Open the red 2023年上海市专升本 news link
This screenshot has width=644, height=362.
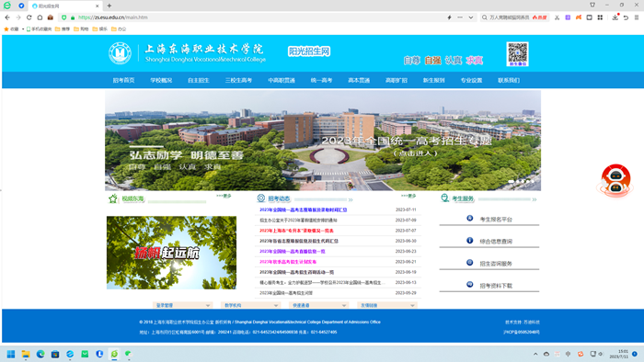(x=296, y=231)
